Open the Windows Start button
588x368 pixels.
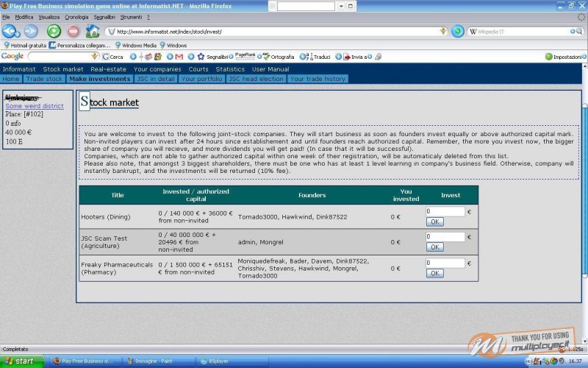pos(22,361)
